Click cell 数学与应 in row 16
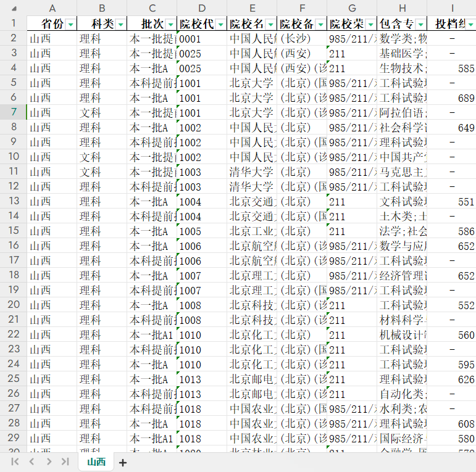Screen dimensions: 476x472 click(403, 246)
